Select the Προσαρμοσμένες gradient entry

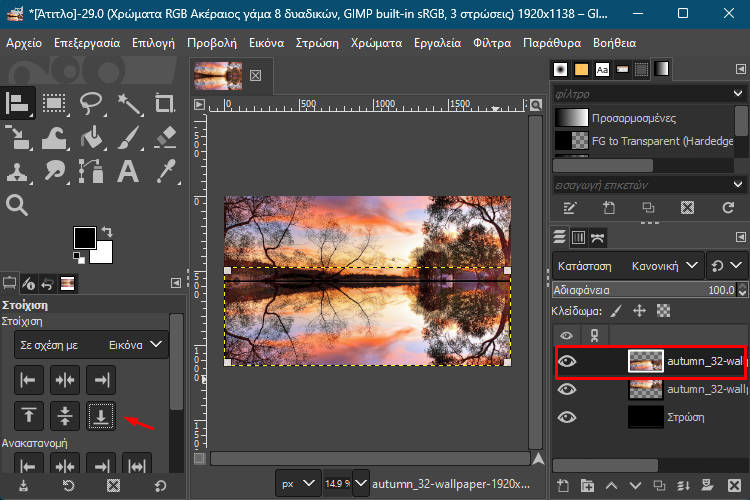tap(643, 118)
